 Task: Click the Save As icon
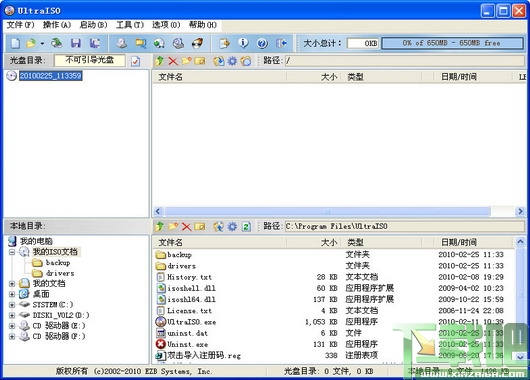(x=95, y=43)
